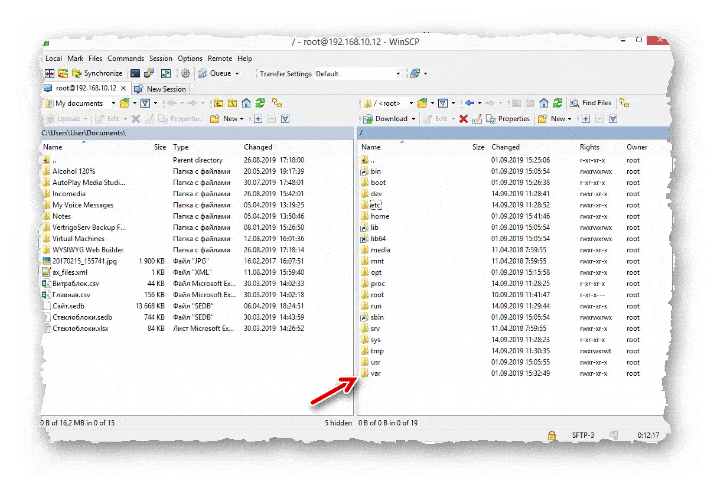Open remote / <root> path dropdown

click(x=389, y=104)
